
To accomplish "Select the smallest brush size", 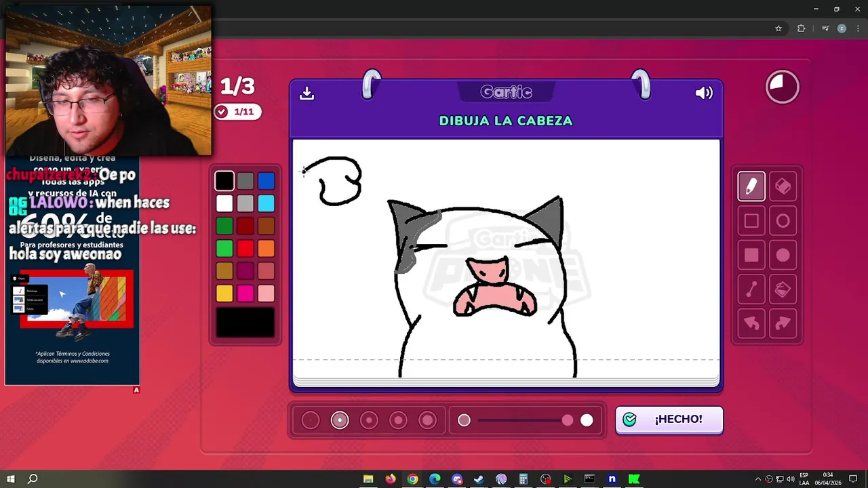I will coord(310,420).
